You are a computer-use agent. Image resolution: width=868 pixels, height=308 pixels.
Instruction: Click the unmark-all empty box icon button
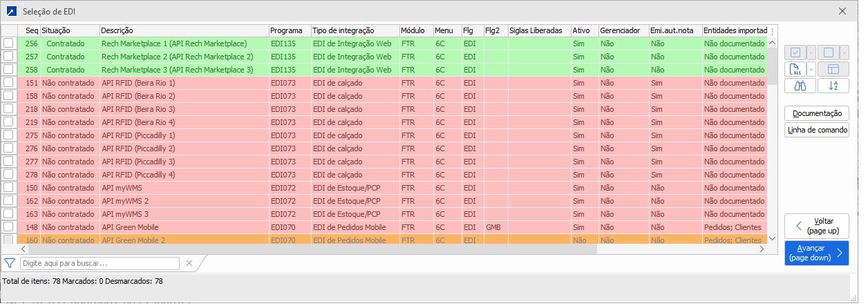point(828,52)
